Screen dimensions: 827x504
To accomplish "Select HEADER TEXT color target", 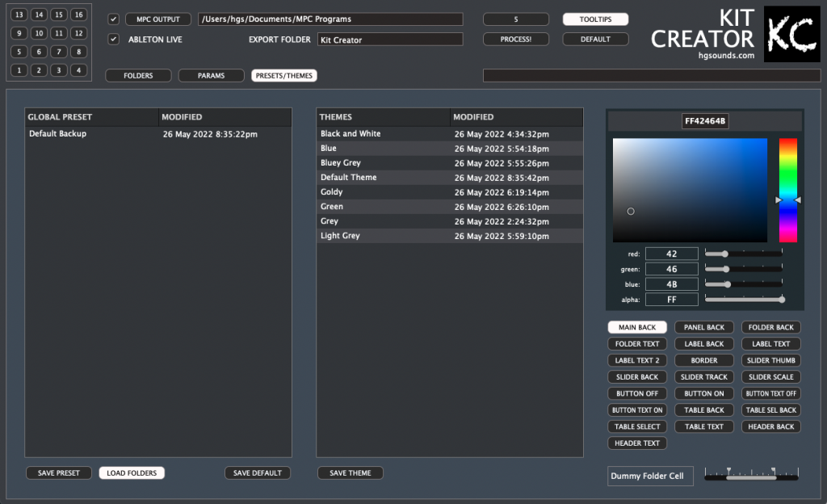I will pyautogui.click(x=637, y=443).
